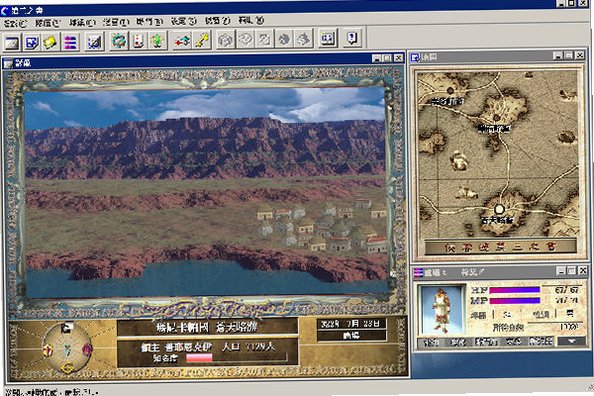
Task: Click the money value in the status panel
Action: 569,327
